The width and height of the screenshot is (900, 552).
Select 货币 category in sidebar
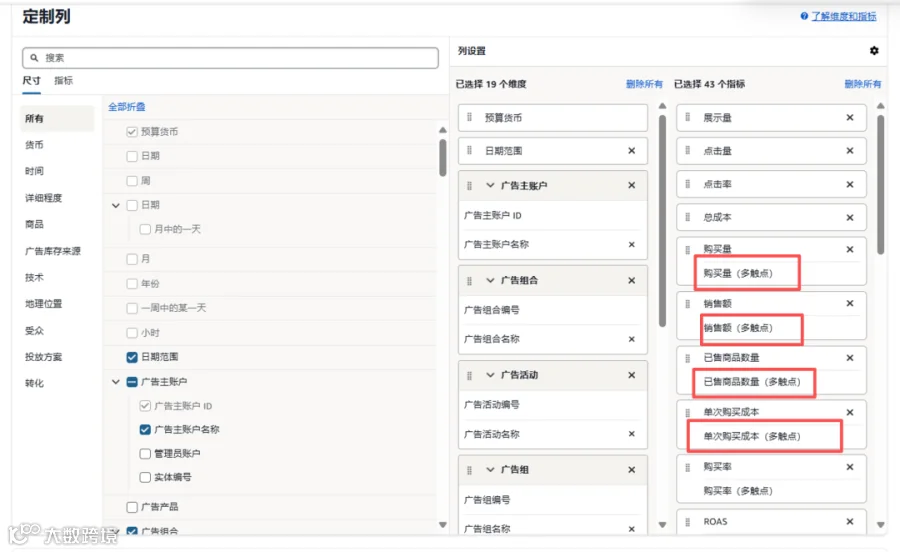34,145
